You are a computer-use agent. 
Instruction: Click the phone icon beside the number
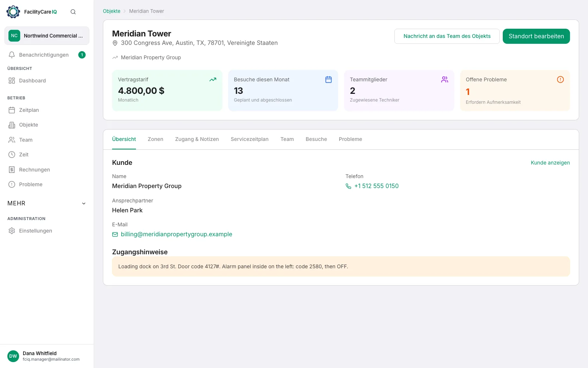click(x=348, y=186)
